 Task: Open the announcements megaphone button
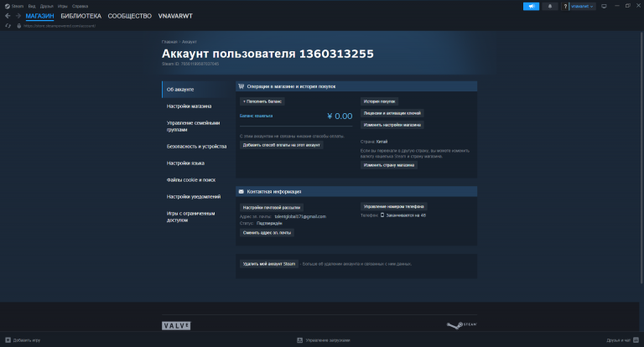click(x=531, y=6)
